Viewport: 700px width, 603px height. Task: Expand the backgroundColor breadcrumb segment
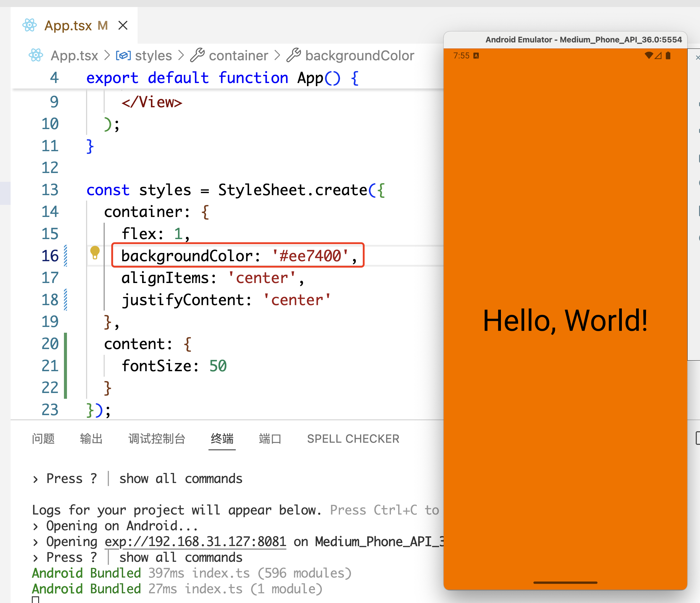point(359,55)
